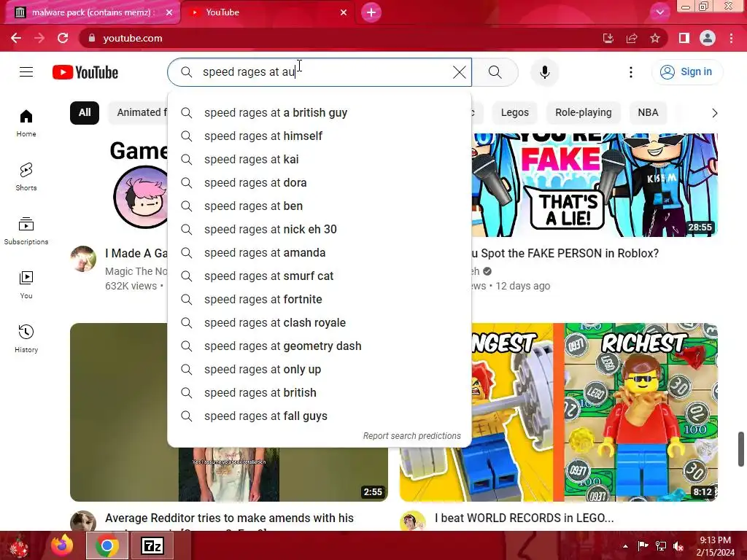The height and width of the screenshot is (560, 747).
Task: Click Chrome icon in the taskbar
Action: 107,545
